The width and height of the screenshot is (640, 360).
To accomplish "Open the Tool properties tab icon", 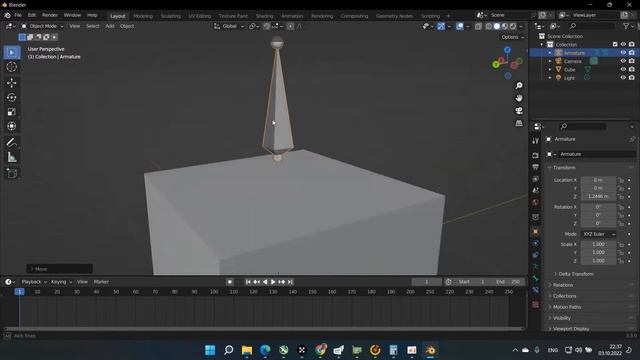I will point(536,141).
